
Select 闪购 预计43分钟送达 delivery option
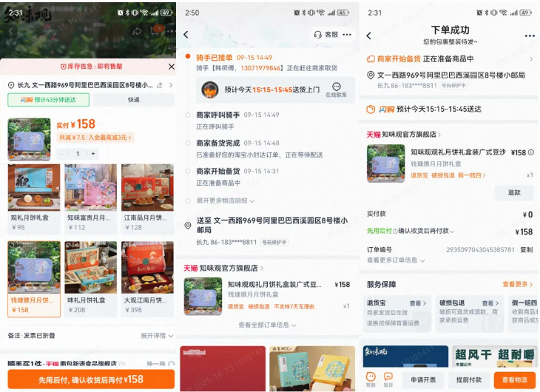pyautogui.click(x=49, y=100)
